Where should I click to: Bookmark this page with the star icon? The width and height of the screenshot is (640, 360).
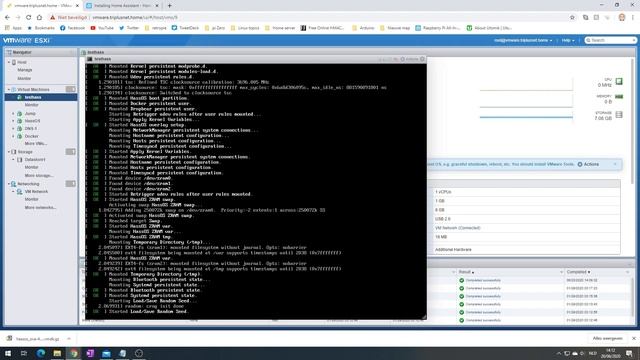pos(572,18)
